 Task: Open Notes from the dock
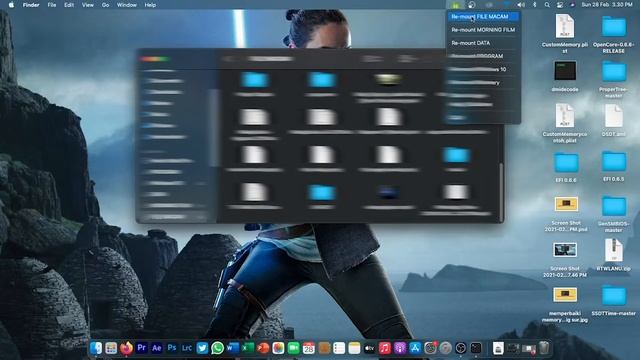point(354,348)
